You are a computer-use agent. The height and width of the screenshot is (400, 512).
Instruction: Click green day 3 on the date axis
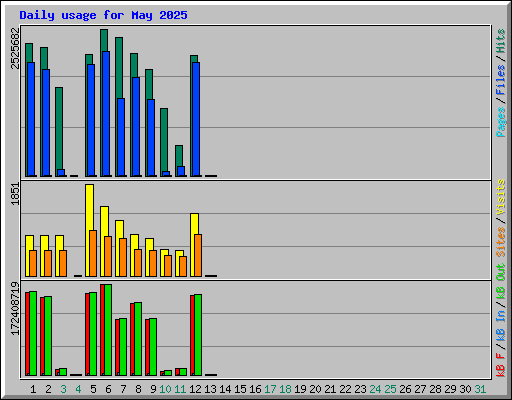[63, 389]
